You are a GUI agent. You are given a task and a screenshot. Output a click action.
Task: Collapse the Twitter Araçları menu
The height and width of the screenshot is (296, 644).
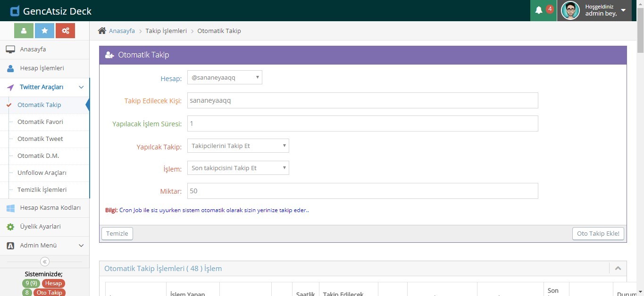[81, 87]
